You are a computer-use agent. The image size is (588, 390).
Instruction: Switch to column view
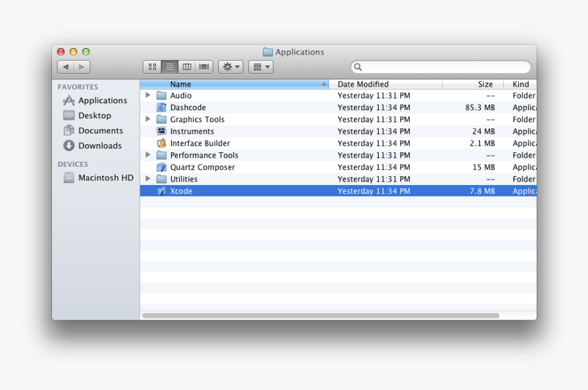[187, 67]
